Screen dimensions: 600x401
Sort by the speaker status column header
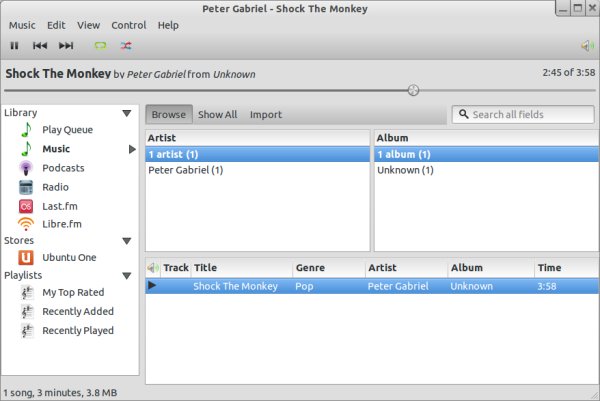(153, 268)
